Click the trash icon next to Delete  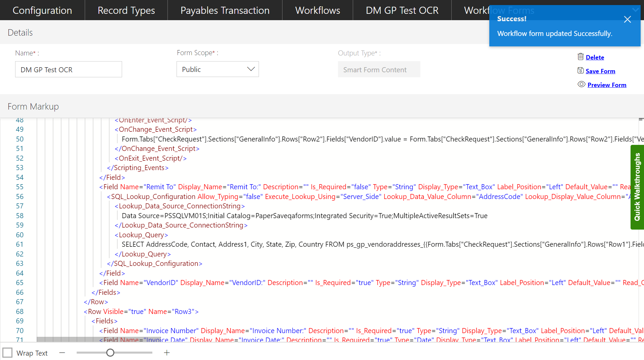pos(580,57)
